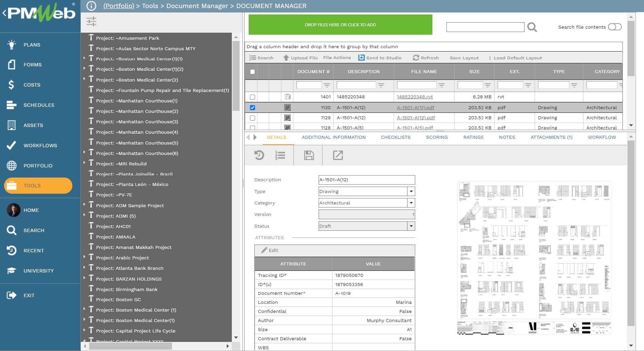The width and height of the screenshot is (644, 351).
Task: Switch to Attachments (1) tab
Action: (x=551, y=137)
